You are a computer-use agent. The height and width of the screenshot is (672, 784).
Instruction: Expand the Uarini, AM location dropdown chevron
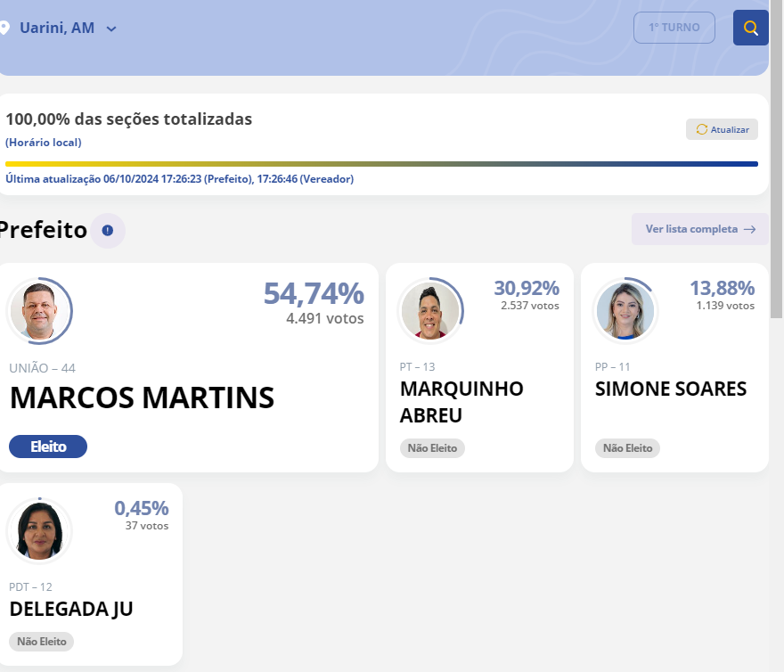tap(111, 29)
